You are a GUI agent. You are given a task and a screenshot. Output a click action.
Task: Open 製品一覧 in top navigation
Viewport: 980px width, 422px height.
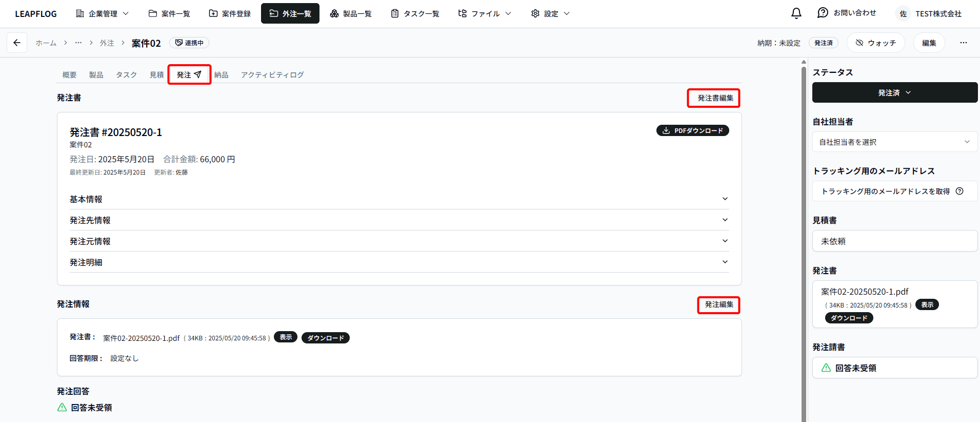click(351, 13)
